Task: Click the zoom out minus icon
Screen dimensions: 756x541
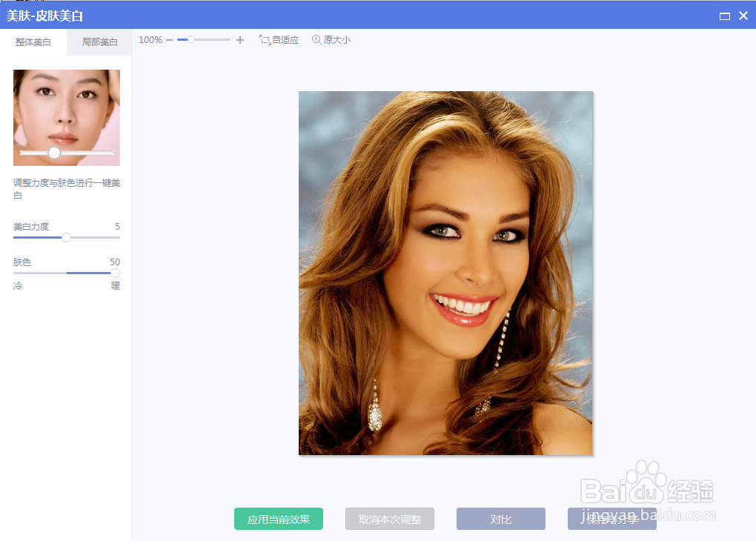Action: pyautogui.click(x=169, y=40)
